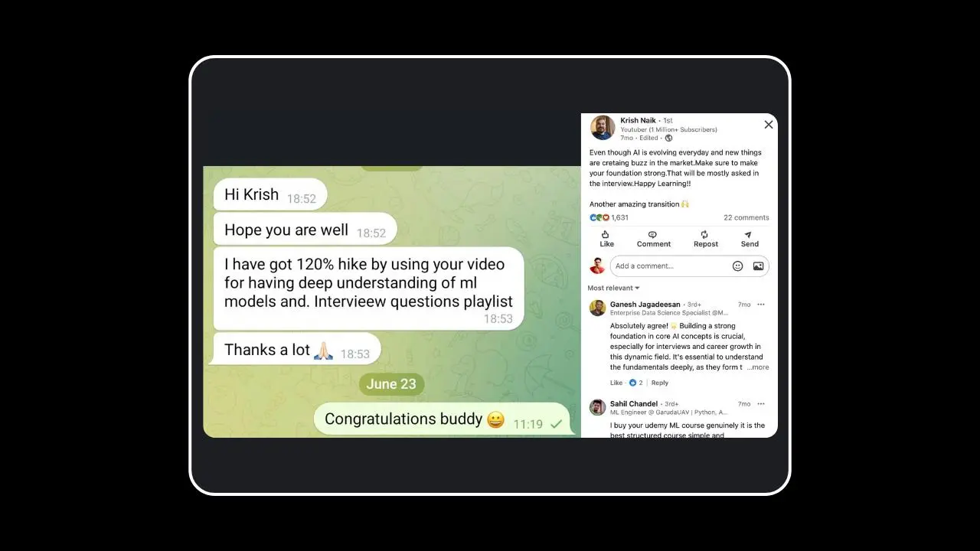Screen dimensions: 980x551
Task: Click the 120% hike chat message bubble
Action: (369, 289)
